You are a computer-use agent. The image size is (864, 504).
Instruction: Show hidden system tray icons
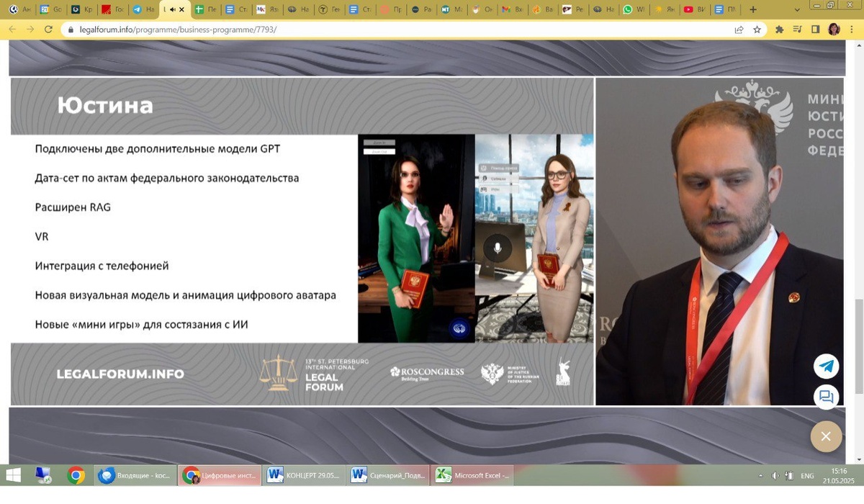761,476
